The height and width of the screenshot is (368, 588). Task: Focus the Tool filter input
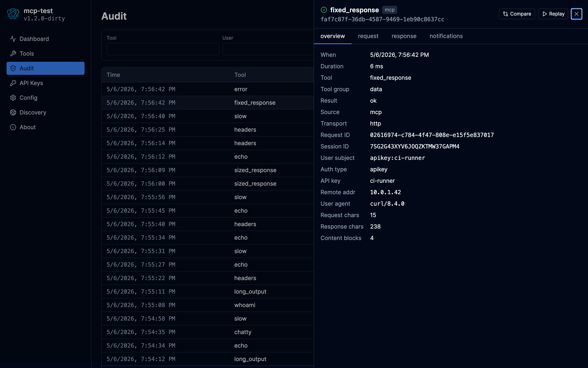tap(163, 49)
